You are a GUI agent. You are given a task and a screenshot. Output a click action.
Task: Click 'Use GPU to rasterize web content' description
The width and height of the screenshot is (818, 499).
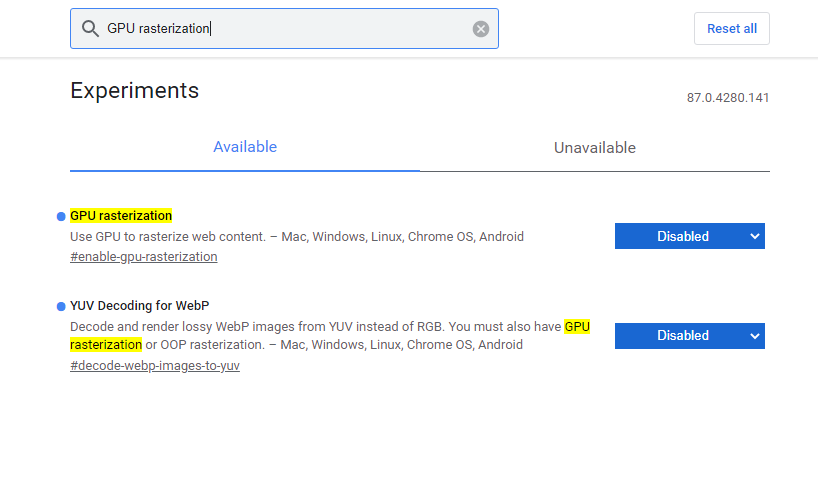(x=297, y=237)
